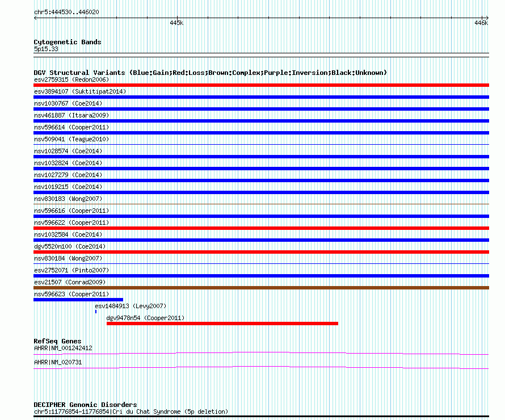Select esv1484913 (Levy2007) label
Image resolution: width=505 pixels, height=420 pixels.
click(131, 306)
